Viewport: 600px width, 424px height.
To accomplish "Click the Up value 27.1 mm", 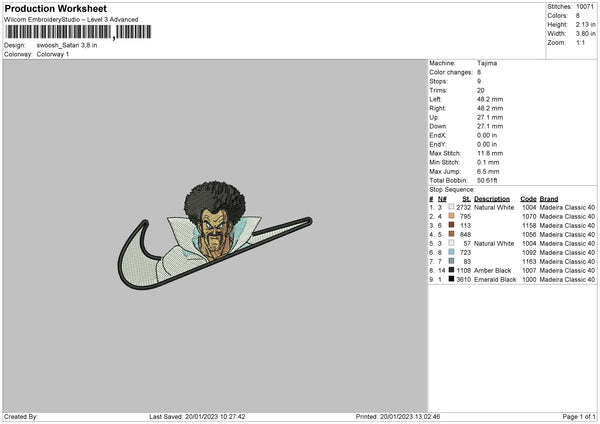I will 490,117.
